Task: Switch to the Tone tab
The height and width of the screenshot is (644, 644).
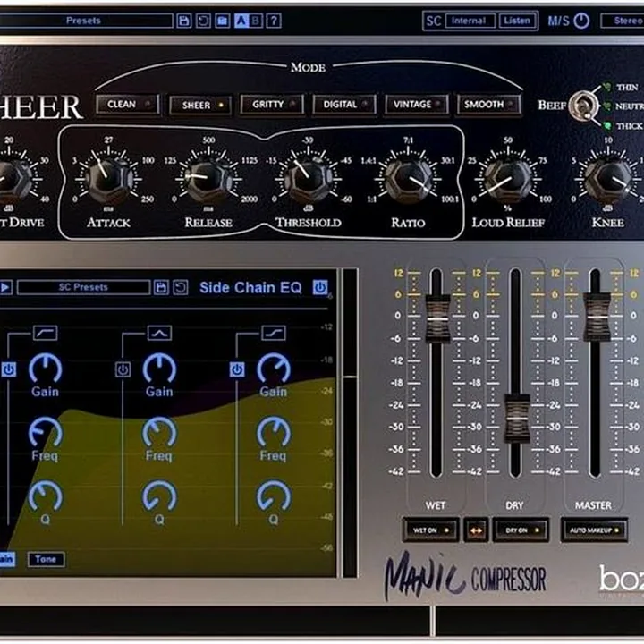Action: point(46,559)
